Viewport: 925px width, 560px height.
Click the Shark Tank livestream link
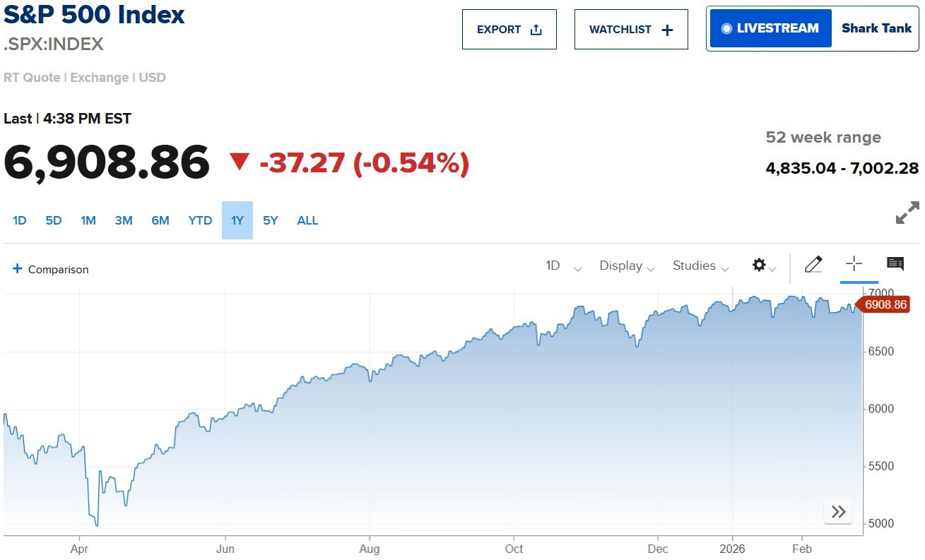click(x=876, y=29)
